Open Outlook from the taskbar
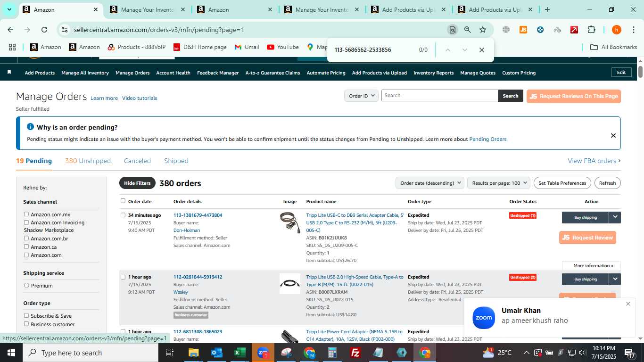 [216, 353]
